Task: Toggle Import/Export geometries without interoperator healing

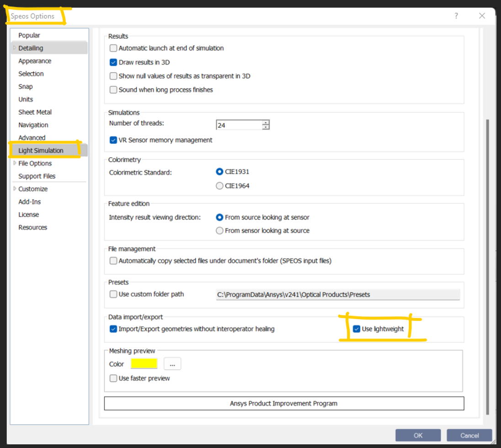Action: coord(113,329)
